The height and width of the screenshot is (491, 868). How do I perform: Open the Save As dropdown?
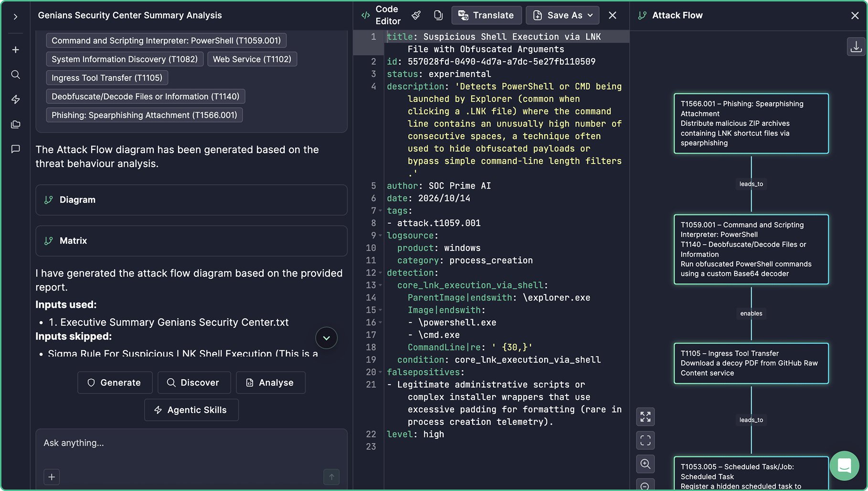562,15
